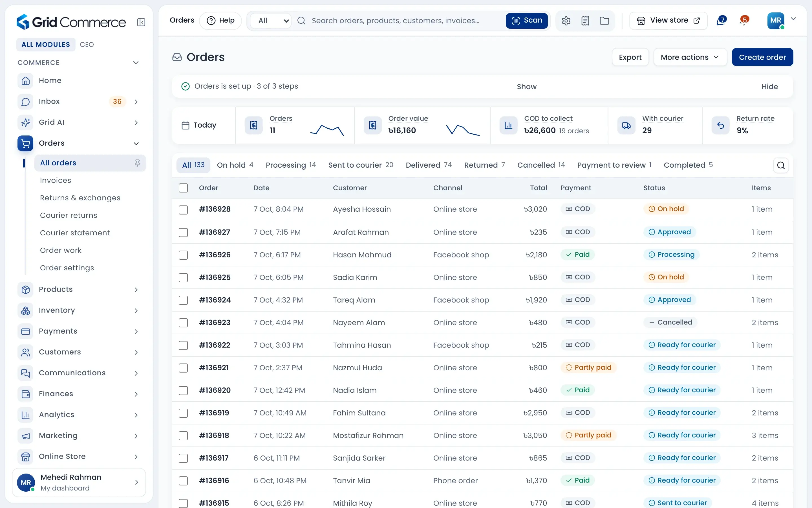The height and width of the screenshot is (508, 812).
Task: Open the Today date filter
Action: [203, 125]
